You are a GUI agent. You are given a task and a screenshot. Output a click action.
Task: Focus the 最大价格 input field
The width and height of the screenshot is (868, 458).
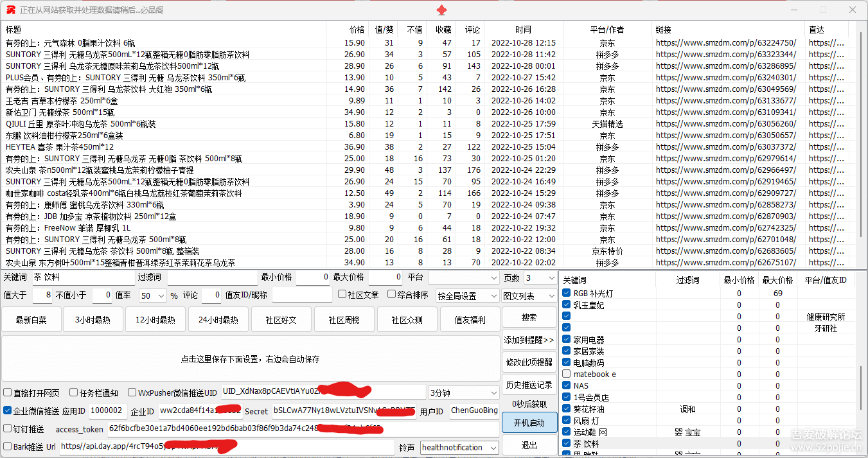tap(385, 277)
